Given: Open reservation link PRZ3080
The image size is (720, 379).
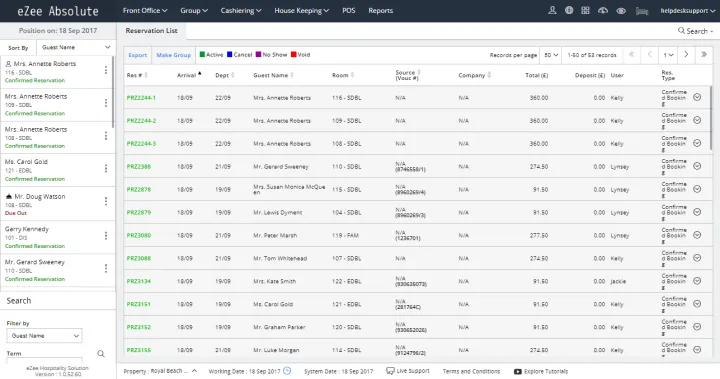Looking at the screenshot, I should click(139, 235).
